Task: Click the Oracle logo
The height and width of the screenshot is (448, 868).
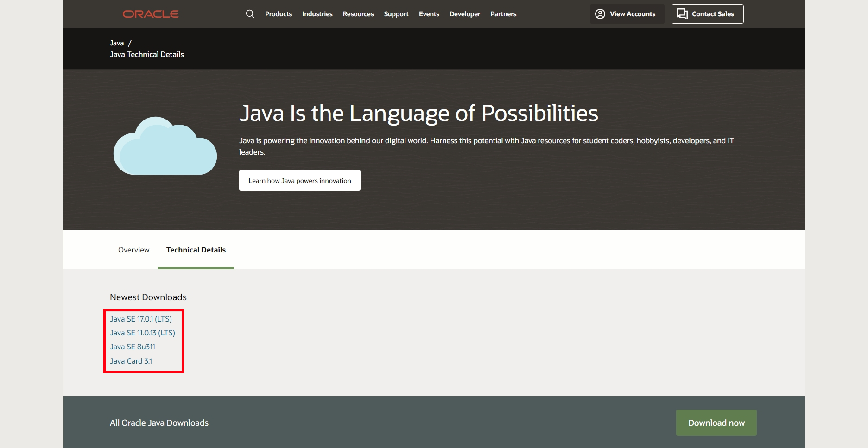Action: (x=150, y=14)
